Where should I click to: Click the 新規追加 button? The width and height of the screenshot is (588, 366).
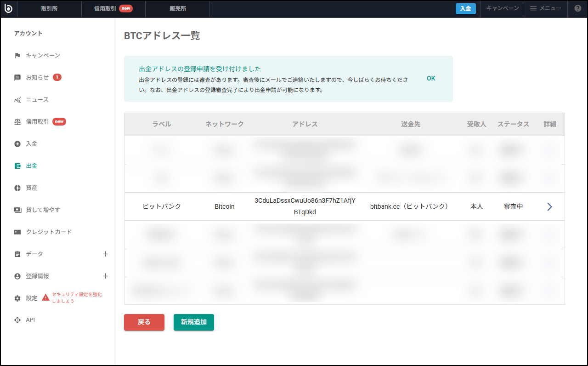click(194, 322)
